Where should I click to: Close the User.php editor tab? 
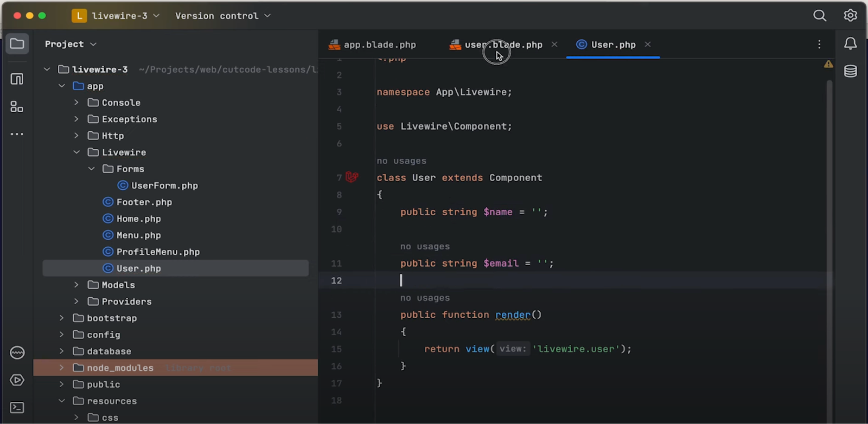point(648,44)
